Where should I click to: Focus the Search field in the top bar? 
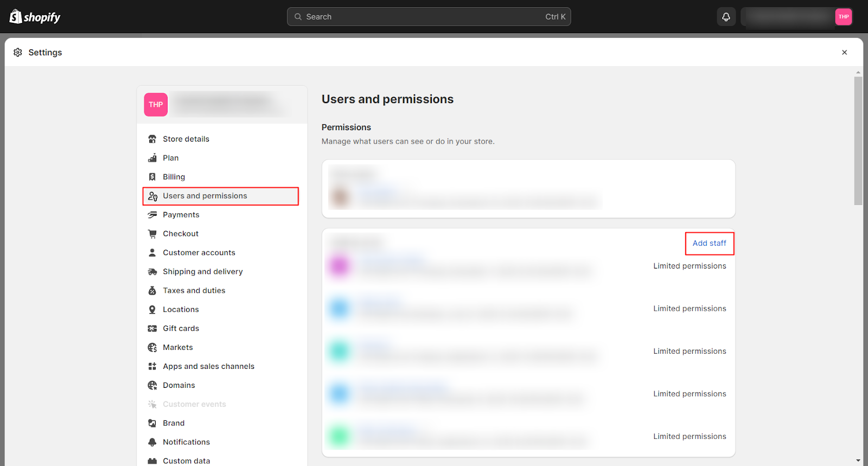(429, 17)
